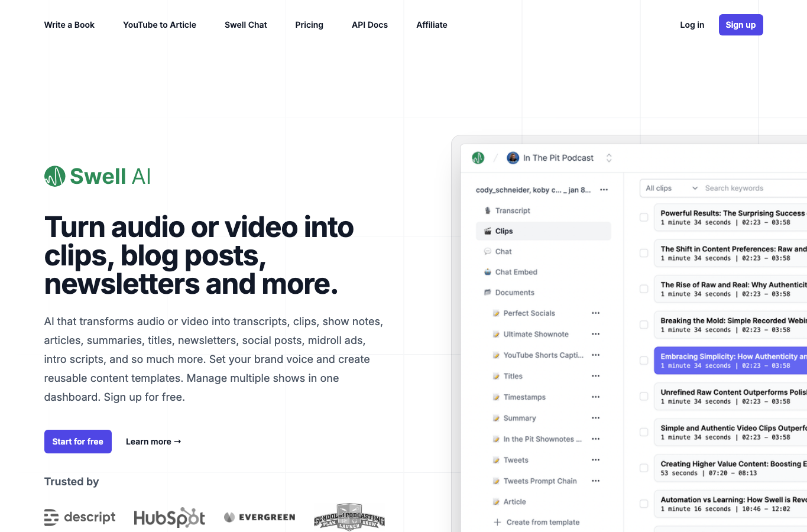
Task: Click the Swell AI waveform logo icon
Action: click(55, 176)
